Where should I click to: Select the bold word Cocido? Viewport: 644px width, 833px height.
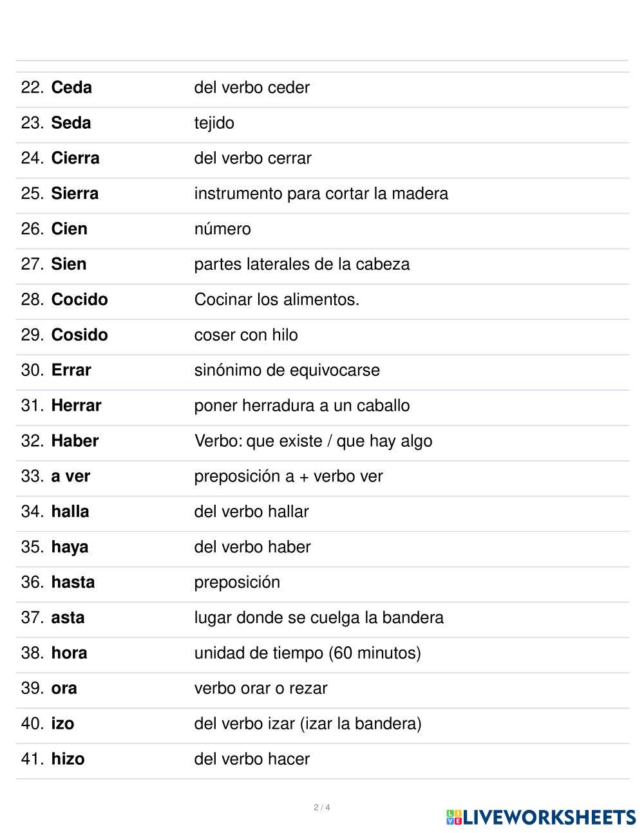coord(80,300)
